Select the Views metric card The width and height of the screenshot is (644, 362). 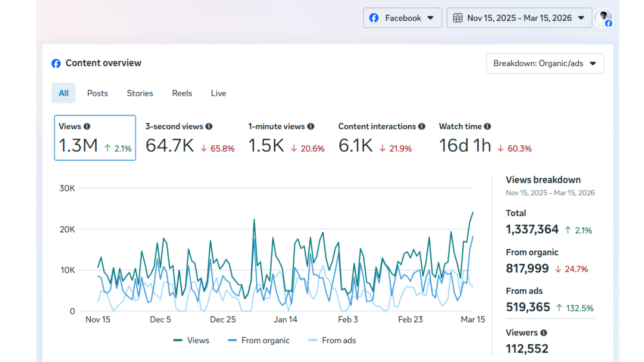point(95,138)
